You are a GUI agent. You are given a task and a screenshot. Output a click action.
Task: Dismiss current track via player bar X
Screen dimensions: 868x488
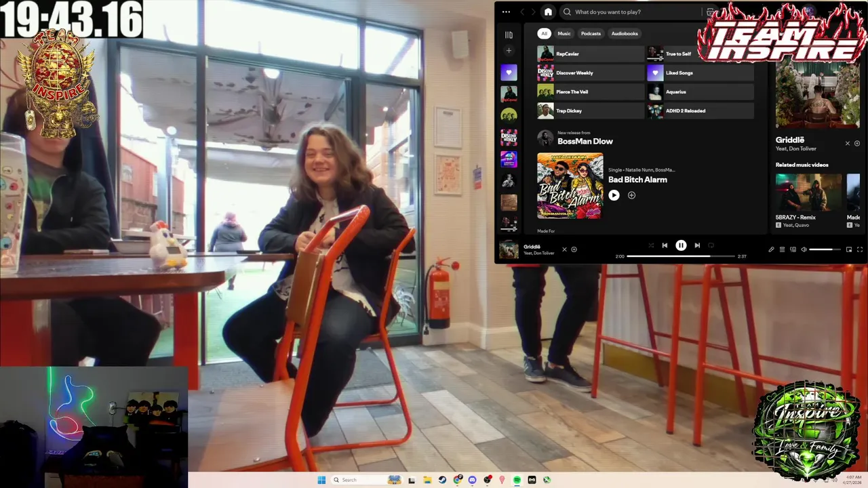click(x=564, y=249)
